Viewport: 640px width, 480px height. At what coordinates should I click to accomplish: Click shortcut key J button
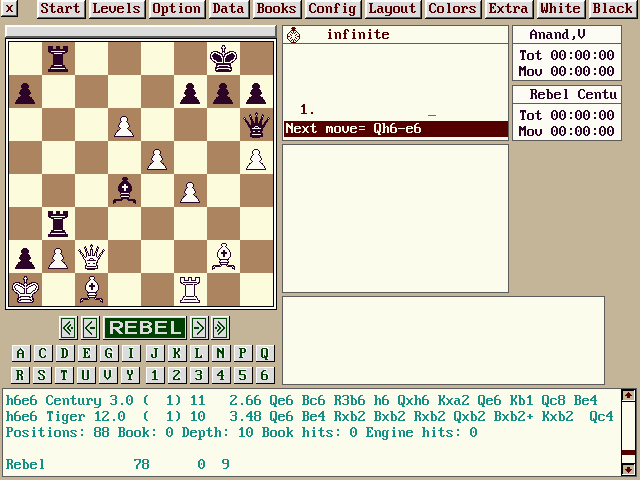(x=154, y=353)
